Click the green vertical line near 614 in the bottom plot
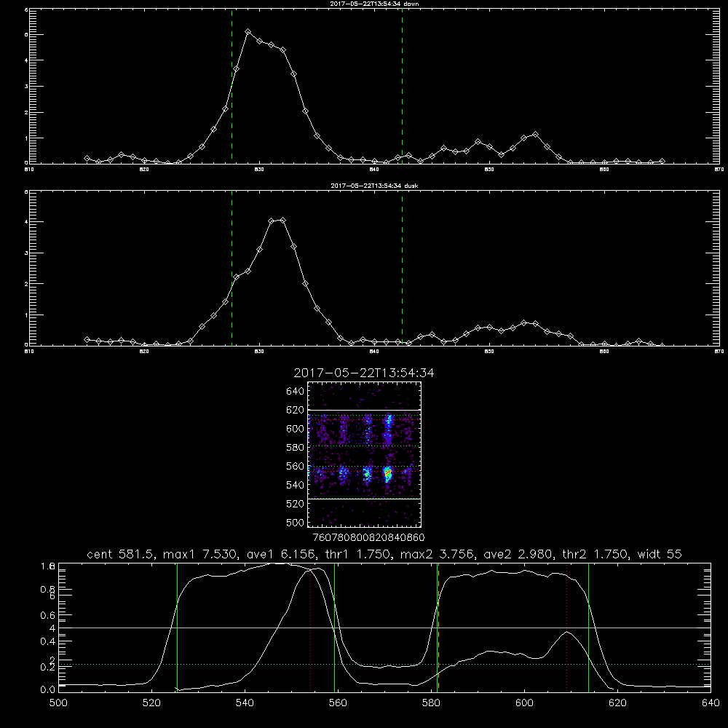Screen dimensions: 728x728 click(x=588, y=628)
